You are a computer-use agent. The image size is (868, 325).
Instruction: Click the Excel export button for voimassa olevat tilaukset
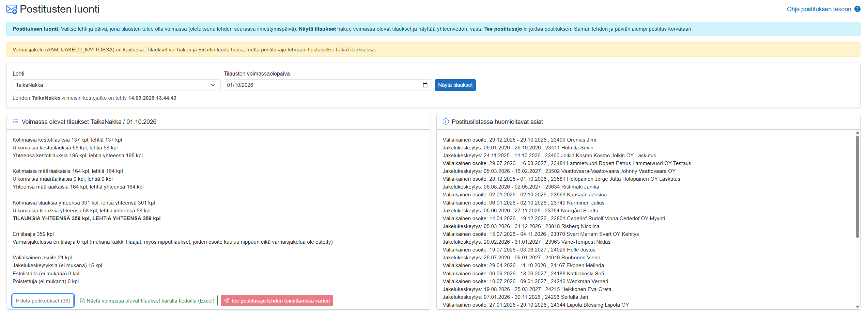(x=147, y=301)
